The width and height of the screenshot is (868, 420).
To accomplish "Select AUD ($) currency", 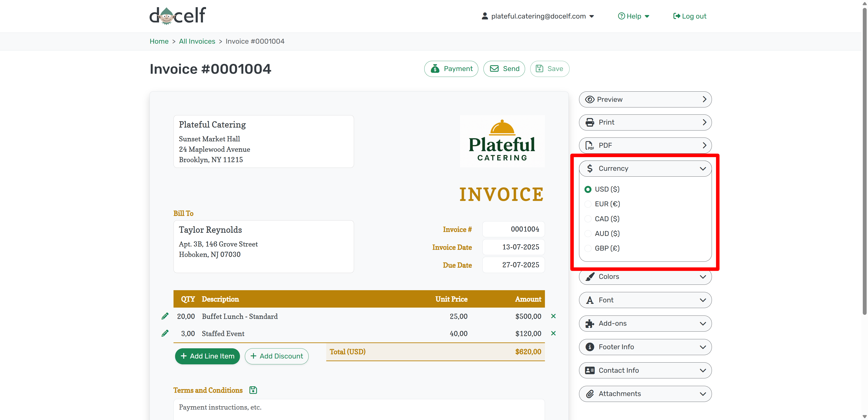I will pos(588,233).
